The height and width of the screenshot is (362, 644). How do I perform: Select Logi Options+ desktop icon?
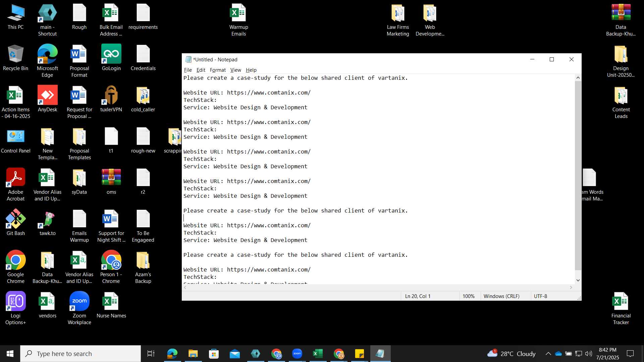(x=15, y=308)
